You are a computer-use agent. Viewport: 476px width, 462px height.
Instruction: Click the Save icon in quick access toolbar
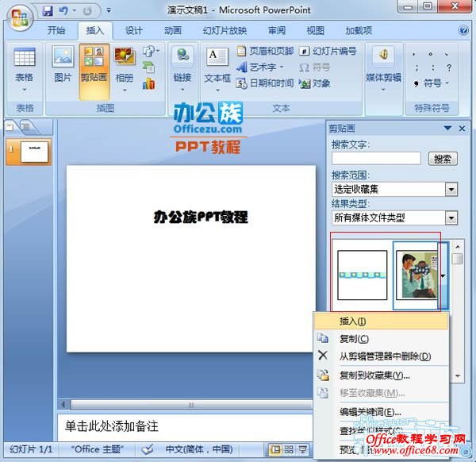click(47, 11)
